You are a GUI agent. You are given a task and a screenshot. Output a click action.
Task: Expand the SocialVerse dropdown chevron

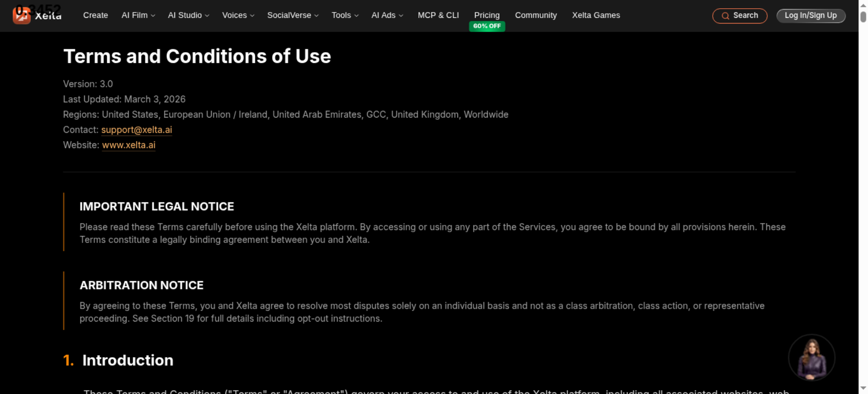[316, 16]
